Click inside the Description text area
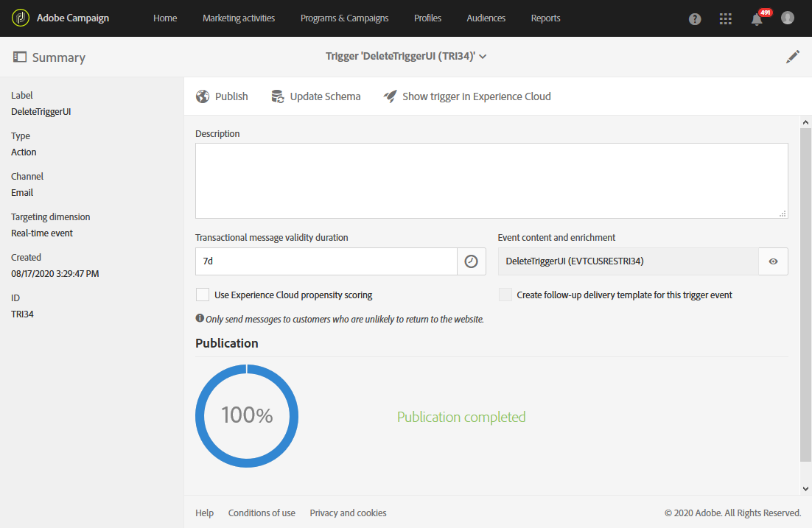 491,180
